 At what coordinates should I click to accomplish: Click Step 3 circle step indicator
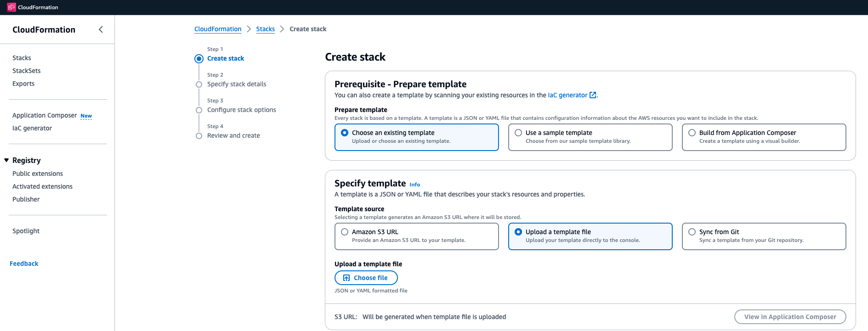(x=199, y=110)
